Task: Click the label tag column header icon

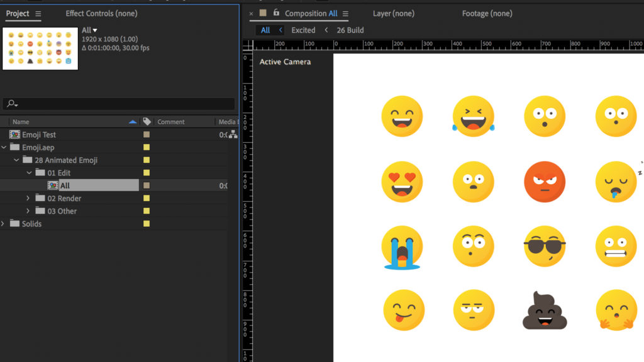Action: pos(147,121)
